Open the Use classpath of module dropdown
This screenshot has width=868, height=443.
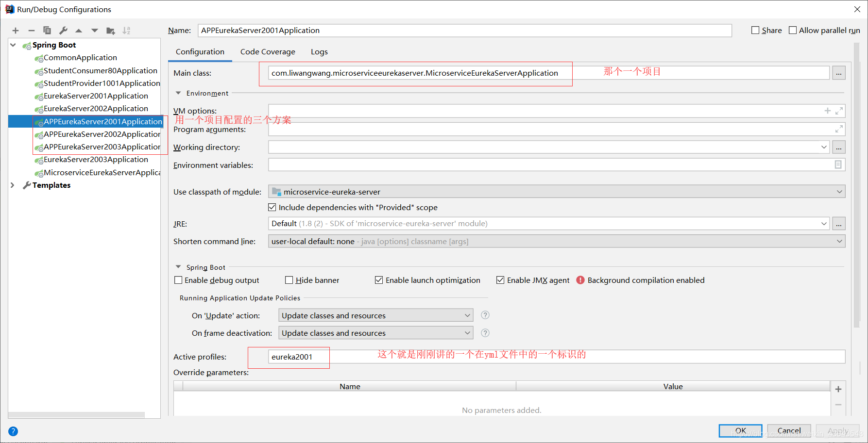839,192
